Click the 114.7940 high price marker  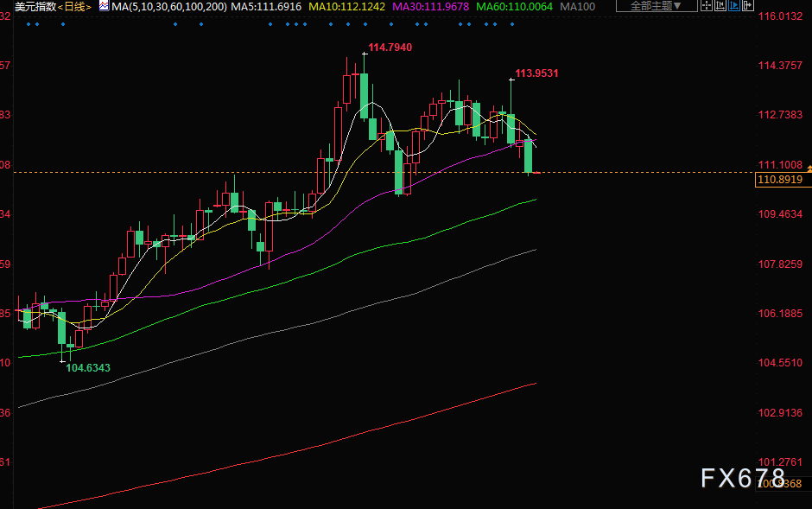[x=390, y=47]
